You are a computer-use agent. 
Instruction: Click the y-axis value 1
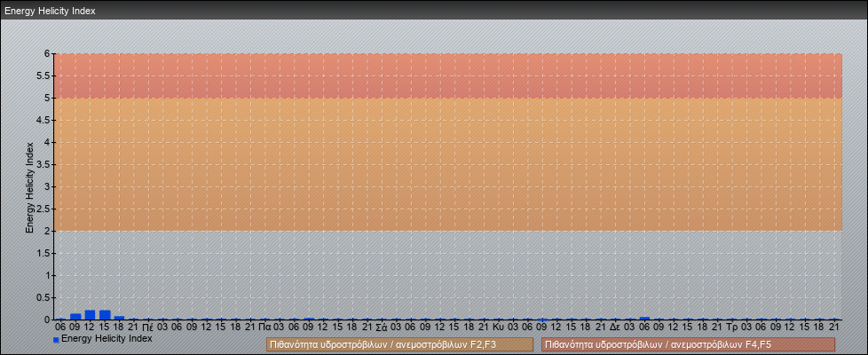click(48, 275)
